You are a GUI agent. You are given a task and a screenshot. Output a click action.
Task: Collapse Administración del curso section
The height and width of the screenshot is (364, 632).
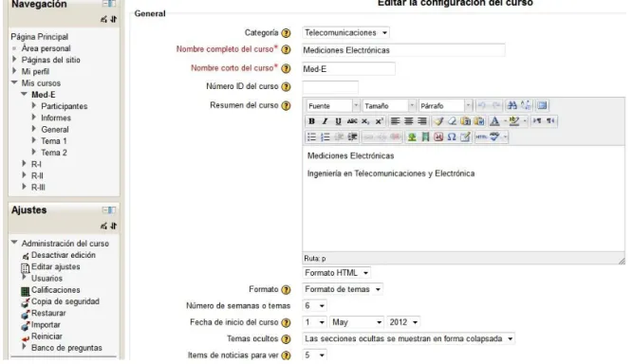pos(14,243)
